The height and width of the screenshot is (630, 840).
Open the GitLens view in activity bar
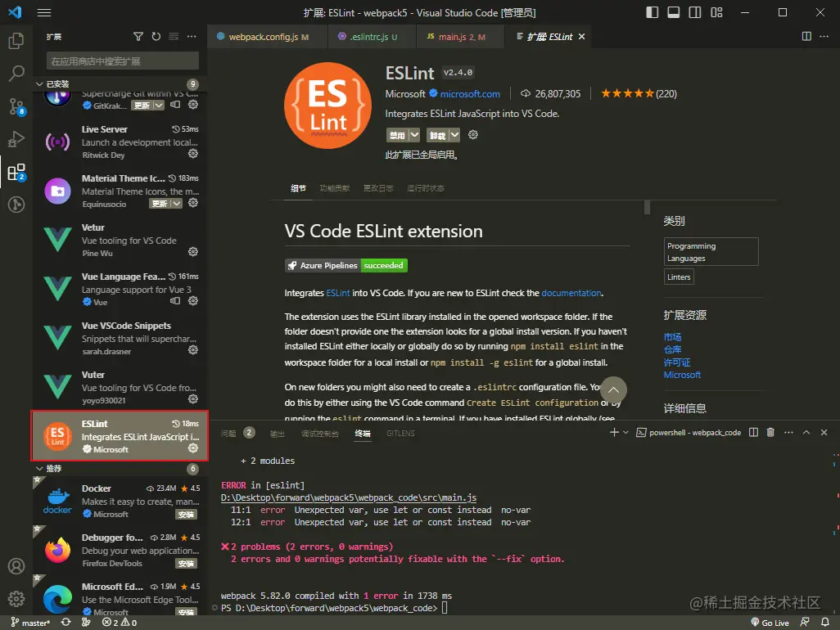point(16,205)
